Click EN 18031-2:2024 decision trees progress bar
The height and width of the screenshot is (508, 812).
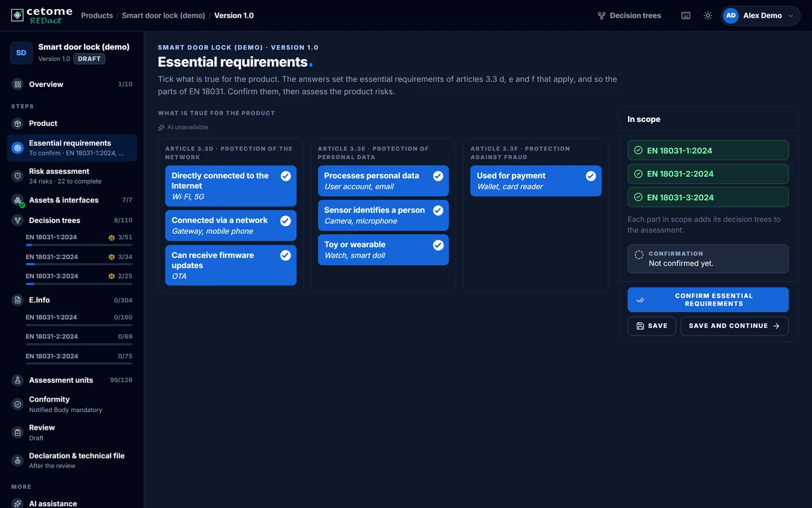(79, 264)
